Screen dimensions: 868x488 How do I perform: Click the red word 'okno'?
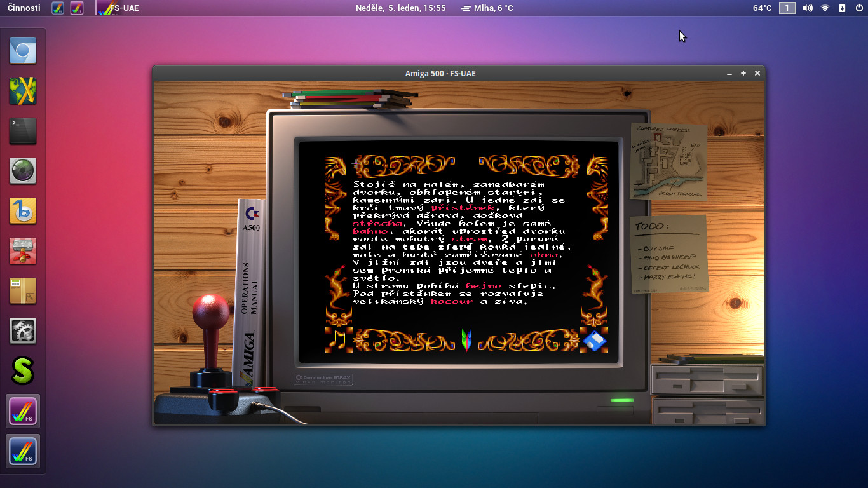point(545,255)
